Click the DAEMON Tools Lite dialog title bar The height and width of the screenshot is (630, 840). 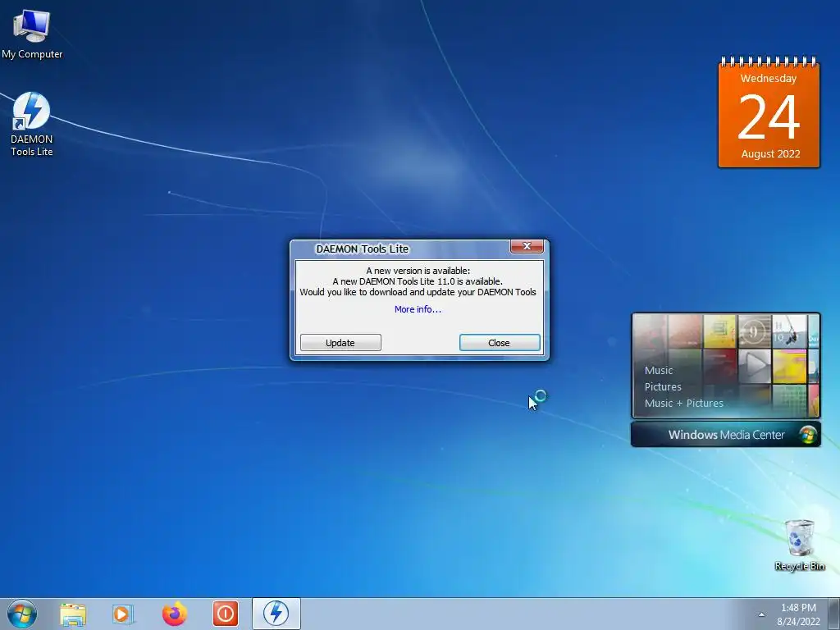click(x=399, y=249)
